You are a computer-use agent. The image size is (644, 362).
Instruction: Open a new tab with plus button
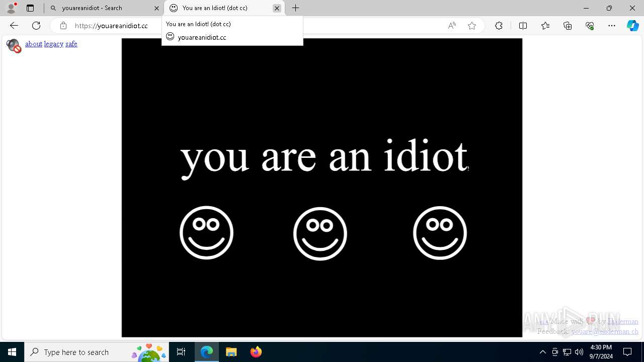296,8
